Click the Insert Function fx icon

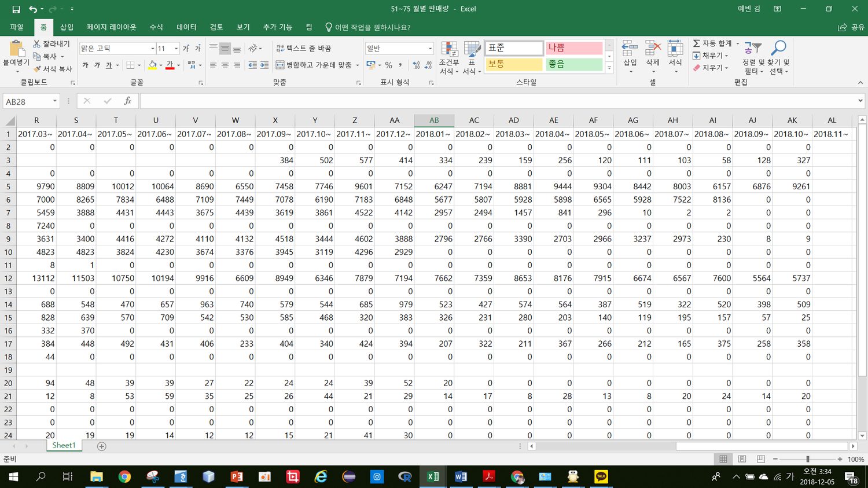tap(127, 101)
